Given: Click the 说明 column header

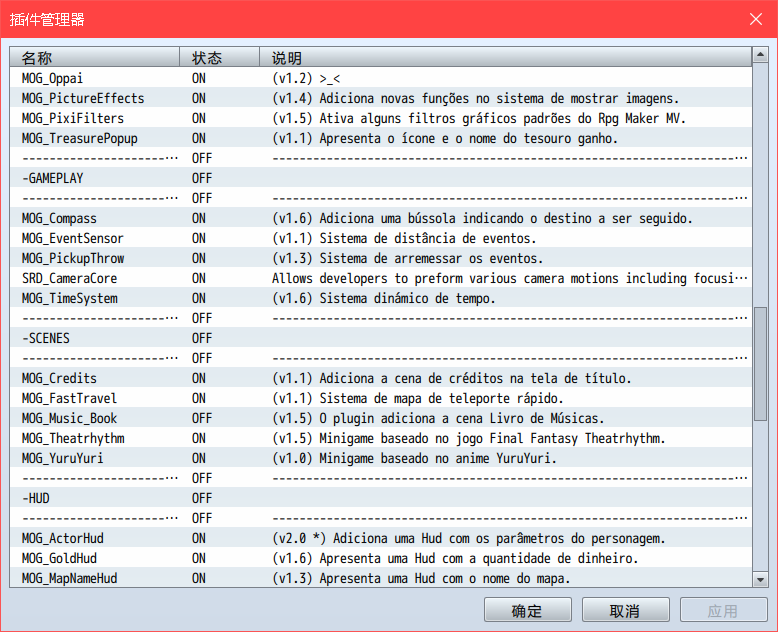Looking at the screenshot, I should (506, 58).
